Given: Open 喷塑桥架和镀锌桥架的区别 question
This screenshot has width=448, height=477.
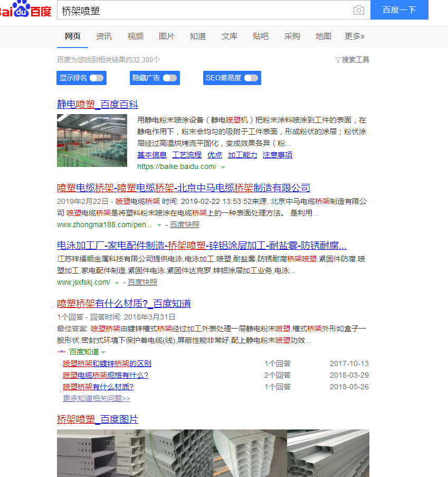Looking at the screenshot, I should [107, 363].
